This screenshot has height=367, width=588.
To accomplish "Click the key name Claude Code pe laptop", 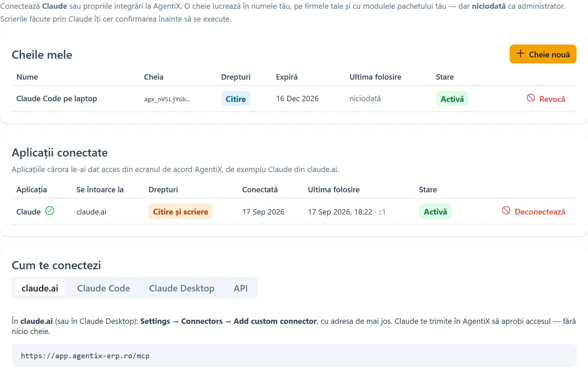I will (57, 98).
